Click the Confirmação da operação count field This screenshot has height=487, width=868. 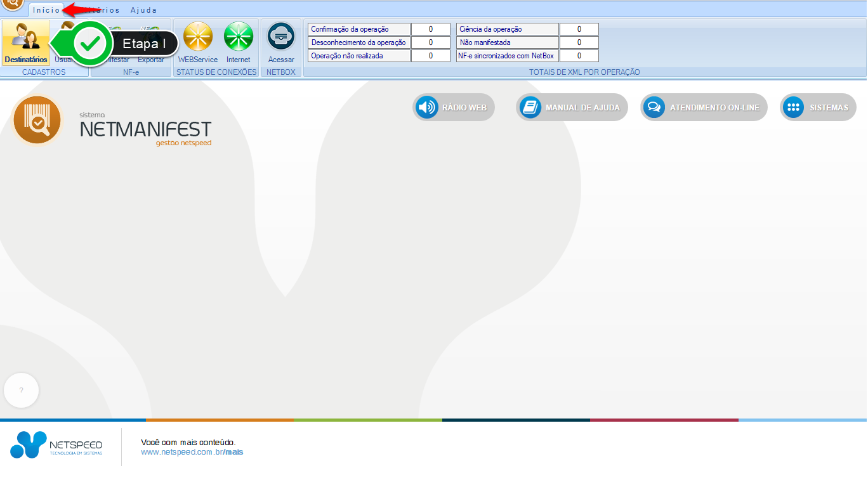[431, 29]
